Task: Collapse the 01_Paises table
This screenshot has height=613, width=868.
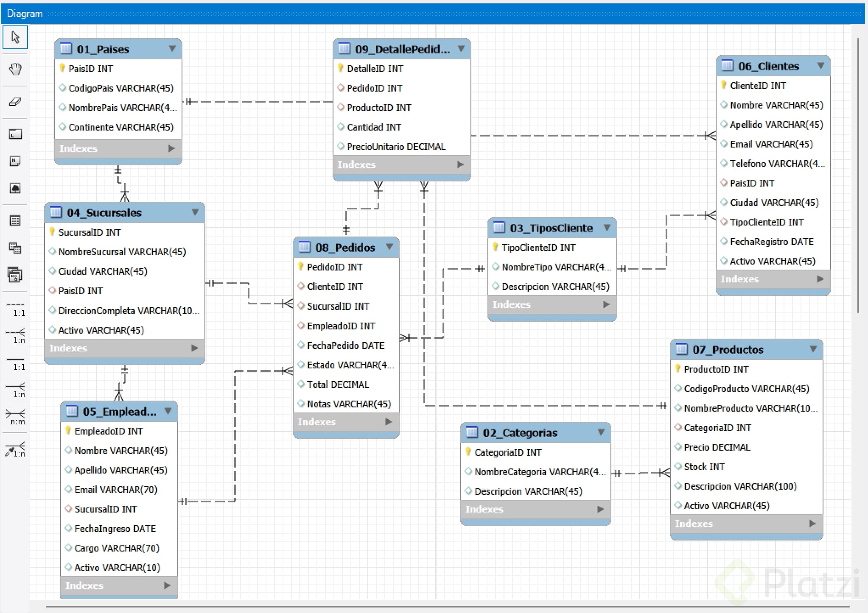Action: coord(172,48)
